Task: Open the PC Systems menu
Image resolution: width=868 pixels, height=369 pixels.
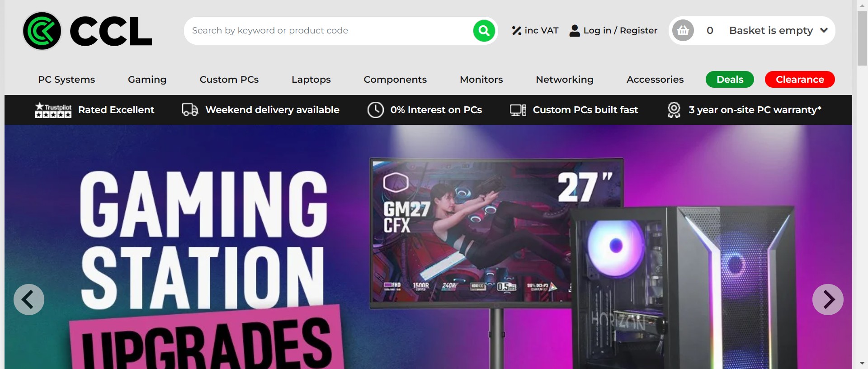Action: click(66, 80)
